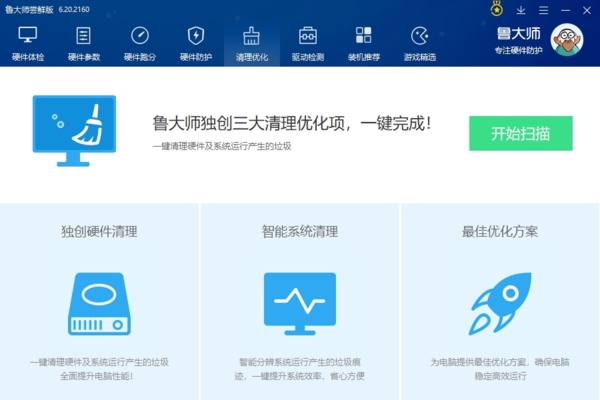600x400 pixels.
Task: Start scanning with 开始扫描 button
Action: click(x=521, y=133)
